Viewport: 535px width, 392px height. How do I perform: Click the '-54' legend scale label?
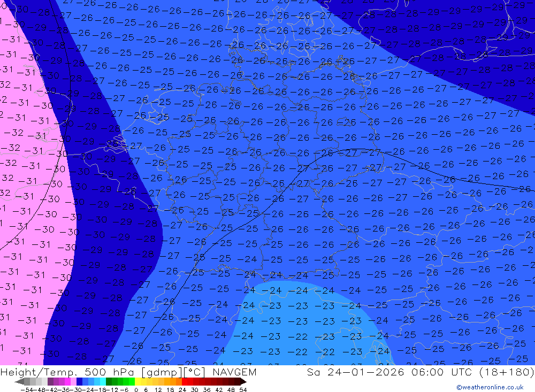tap(27, 390)
